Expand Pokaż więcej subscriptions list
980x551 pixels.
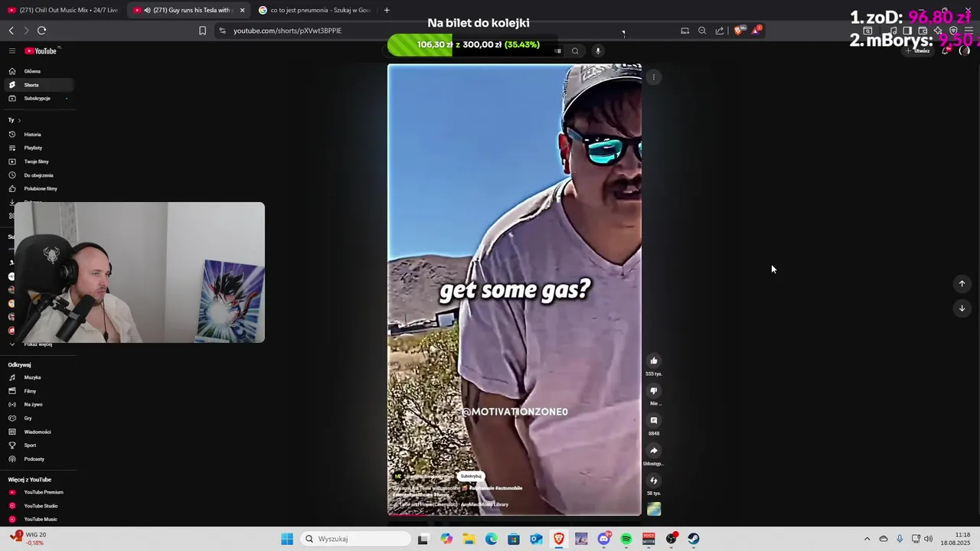(x=37, y=344)
